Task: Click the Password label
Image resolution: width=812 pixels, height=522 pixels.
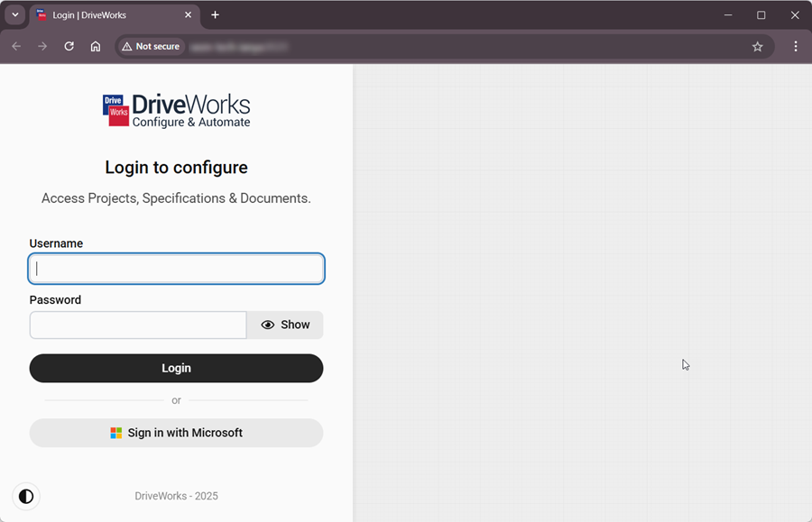Action: (x=55, y=300)
